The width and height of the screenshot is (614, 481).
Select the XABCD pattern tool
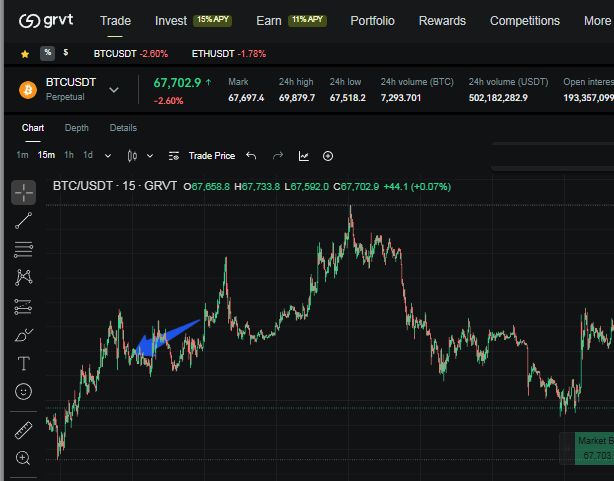[23, 277]
